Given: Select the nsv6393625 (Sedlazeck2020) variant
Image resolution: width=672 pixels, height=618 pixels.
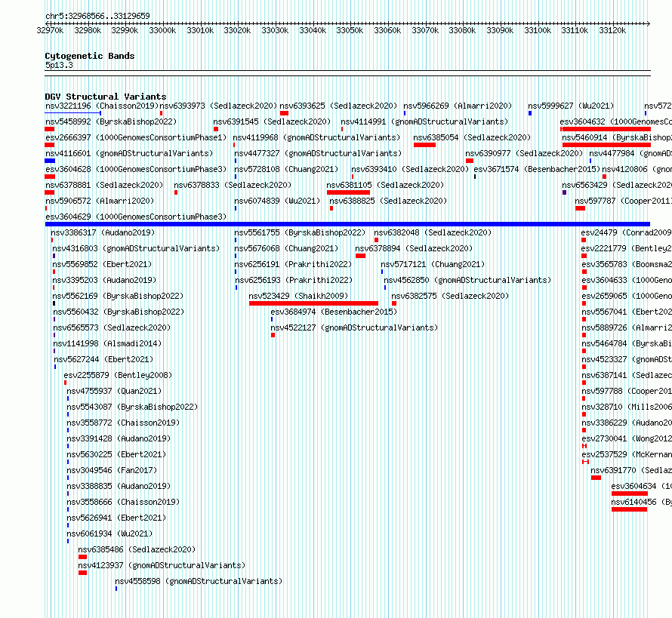Looking at the screenshot, I should coord(338,106).
